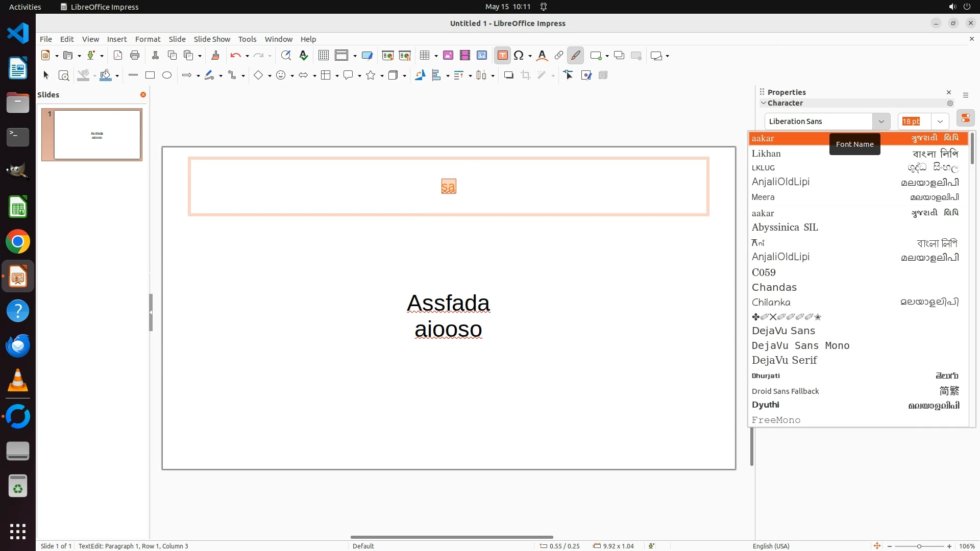Click the Export as PDF icon
The image size is (980, 551).
[118, 56]
